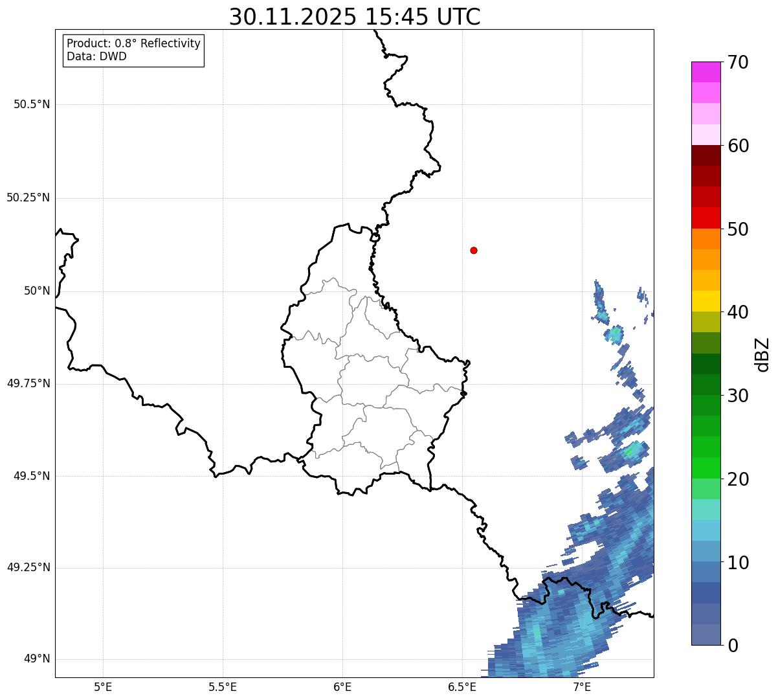This screenshot has height=700, width=778.
Task: Click the 'dBZ' colorbar label
Action: [x=762, y=354]
